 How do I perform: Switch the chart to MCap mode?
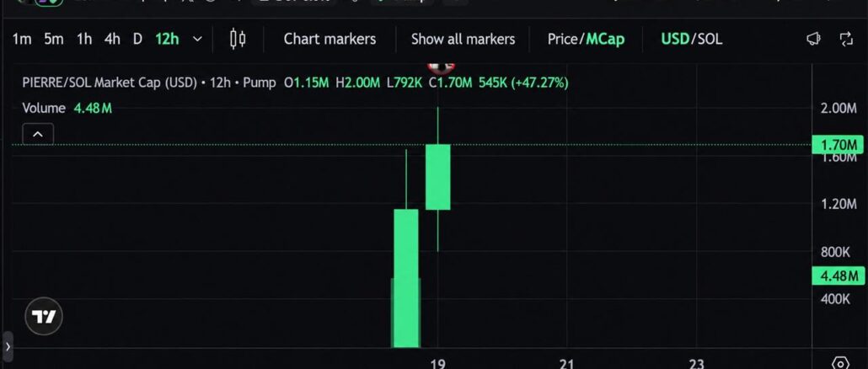click(x=605, y=40)
